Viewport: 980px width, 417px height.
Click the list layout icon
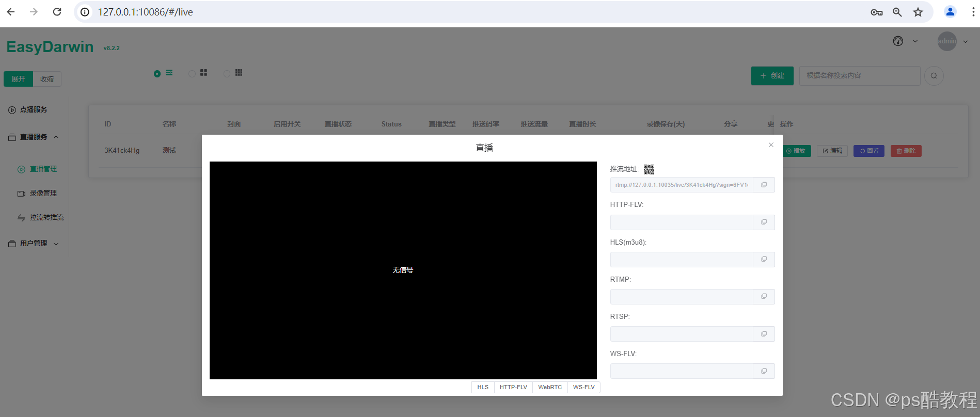(169, 73)
